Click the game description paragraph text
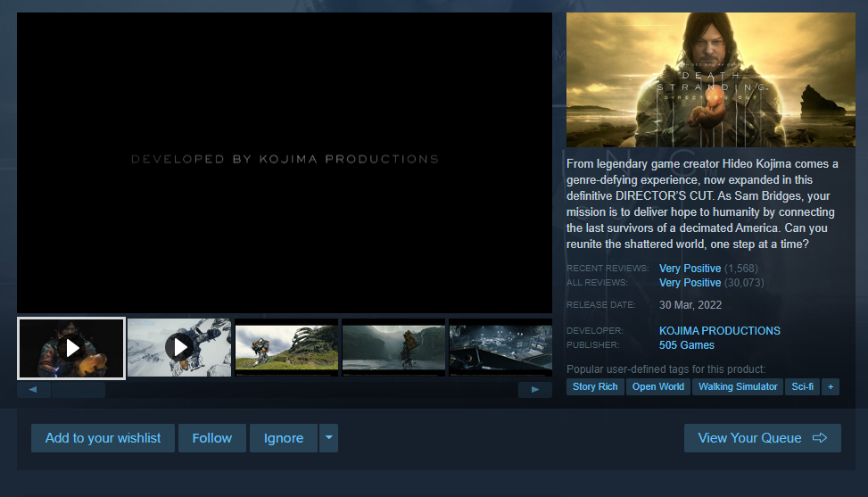 [702, 204]
